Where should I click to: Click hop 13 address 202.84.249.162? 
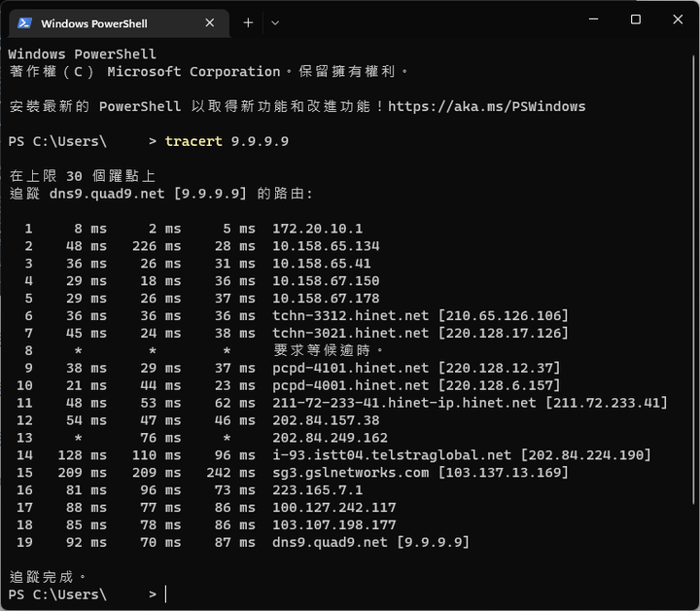(330, 438)
